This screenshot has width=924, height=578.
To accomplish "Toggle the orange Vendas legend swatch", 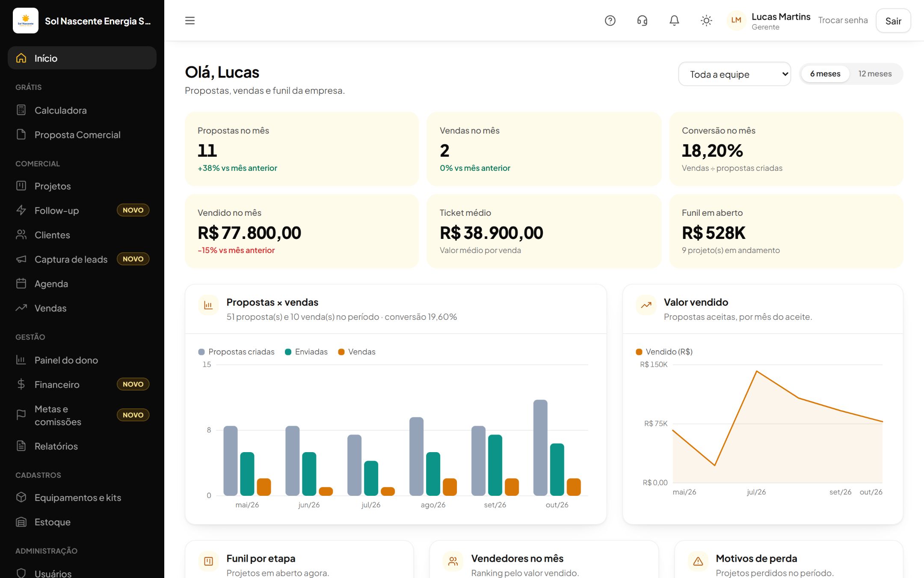I will (x=341, y=352).
